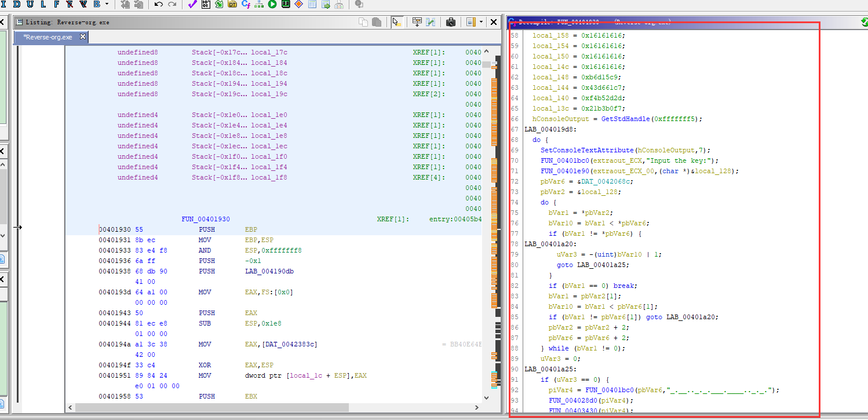Toggle mouse hover popups in Listing

tap(396, 22)
